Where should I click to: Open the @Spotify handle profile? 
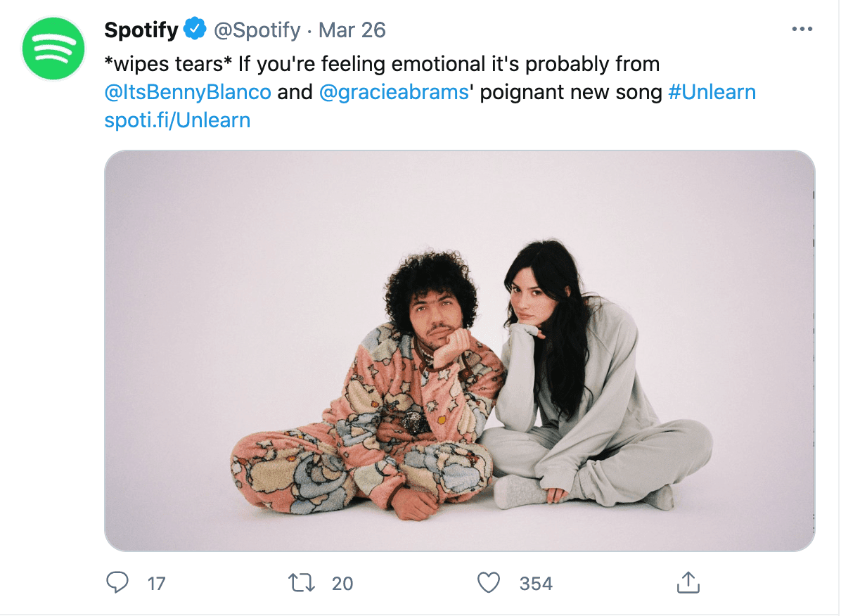pyautogui.click(x=257, y=30)
